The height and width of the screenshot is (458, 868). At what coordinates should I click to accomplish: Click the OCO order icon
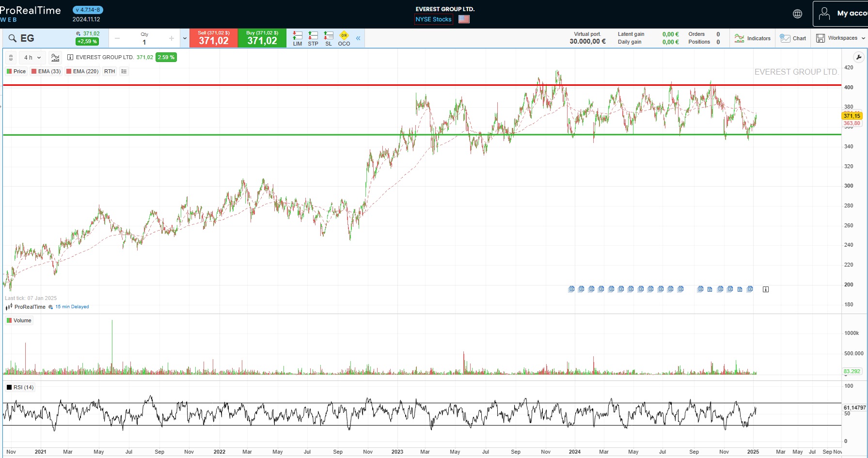point(344,38)
